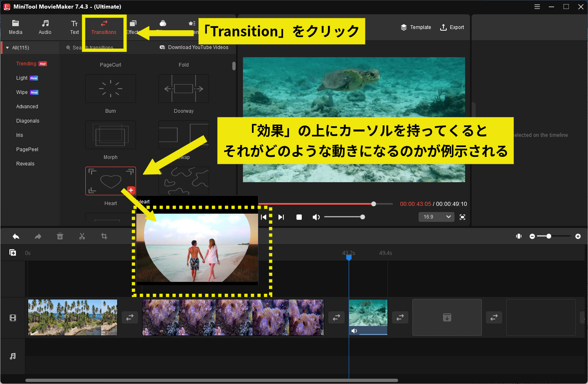
Task: Select the Iris category
Action: tap(20, 135)
